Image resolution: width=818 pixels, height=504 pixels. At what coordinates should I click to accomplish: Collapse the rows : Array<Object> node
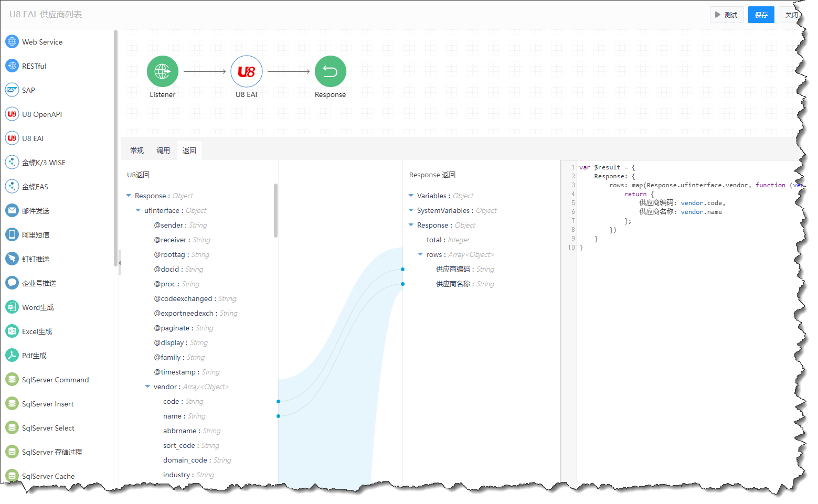(420, 254)
